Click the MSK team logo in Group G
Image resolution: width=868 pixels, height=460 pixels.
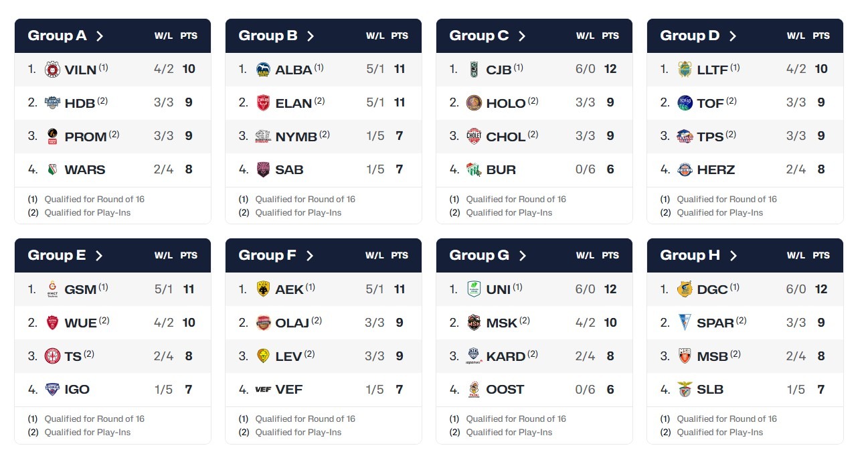pyautogui.click(x=474, y=323)
